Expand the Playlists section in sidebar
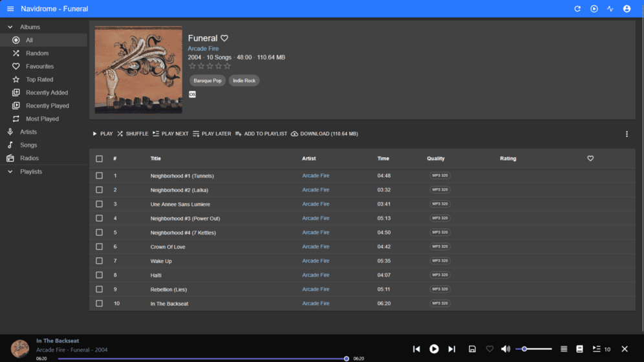 [10, 172]
